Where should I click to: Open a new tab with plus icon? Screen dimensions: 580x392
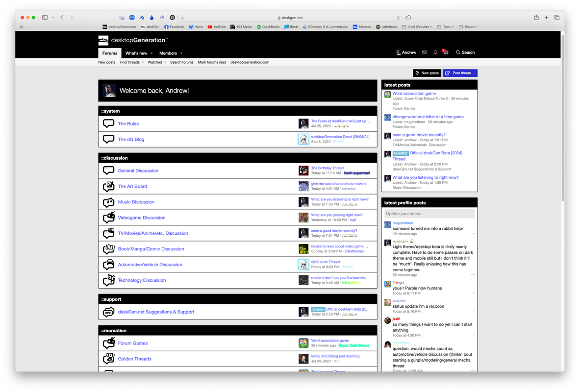point(546,17)
